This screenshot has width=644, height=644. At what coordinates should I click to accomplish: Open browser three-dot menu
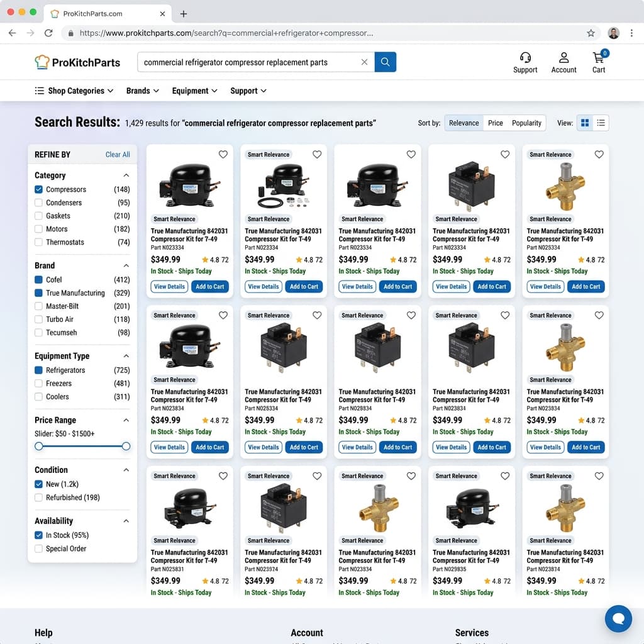coord(631,33)
